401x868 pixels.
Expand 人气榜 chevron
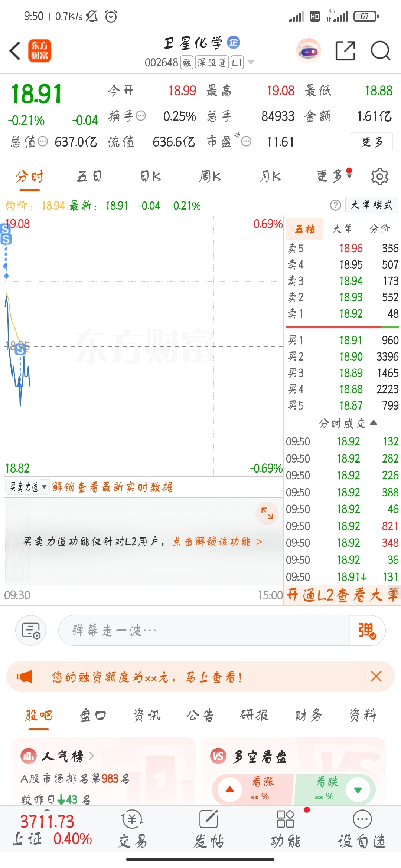(91, 756)
